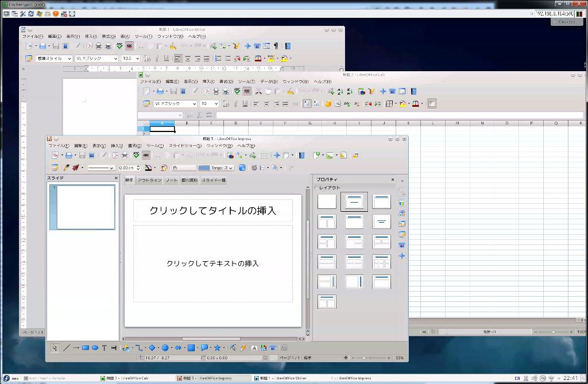The width and height of the screenshot is (588, 384).
Task: Choose the arrow Select tool in Impress
Action: pyautogui.click(x=55, y=348)
